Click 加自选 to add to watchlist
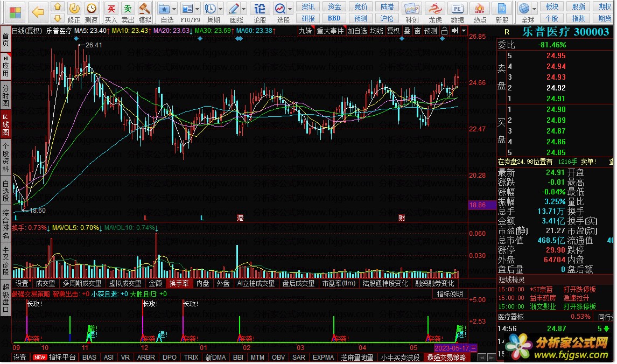This screenshot has height=364, width=617. (x=357, y=31)
